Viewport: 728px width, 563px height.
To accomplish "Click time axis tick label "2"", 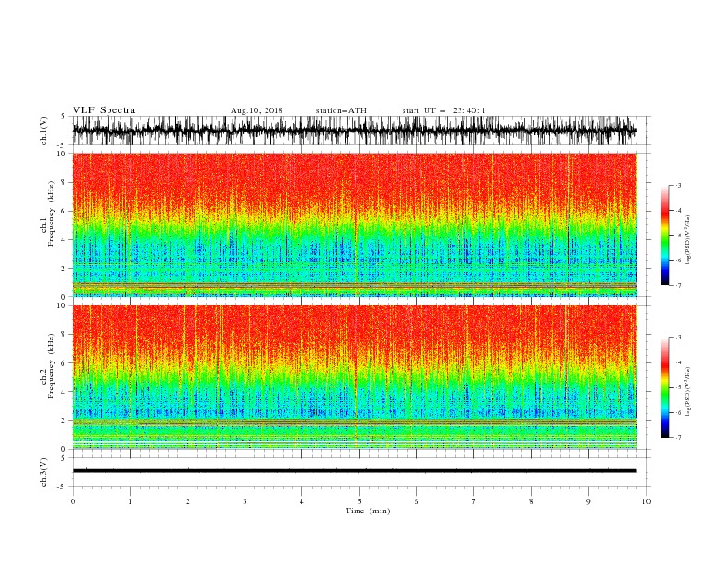I will coord(188,501).
